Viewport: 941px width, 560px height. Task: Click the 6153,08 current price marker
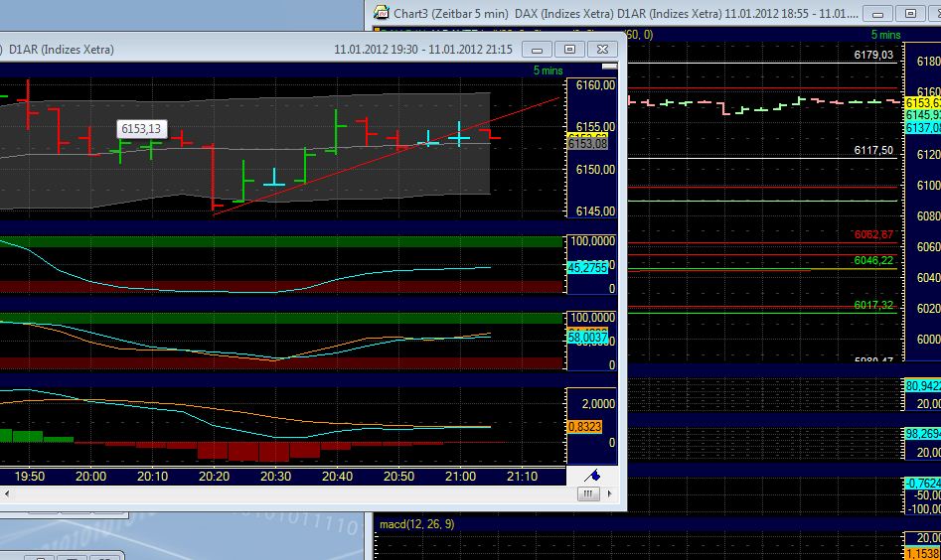[586, 143]
